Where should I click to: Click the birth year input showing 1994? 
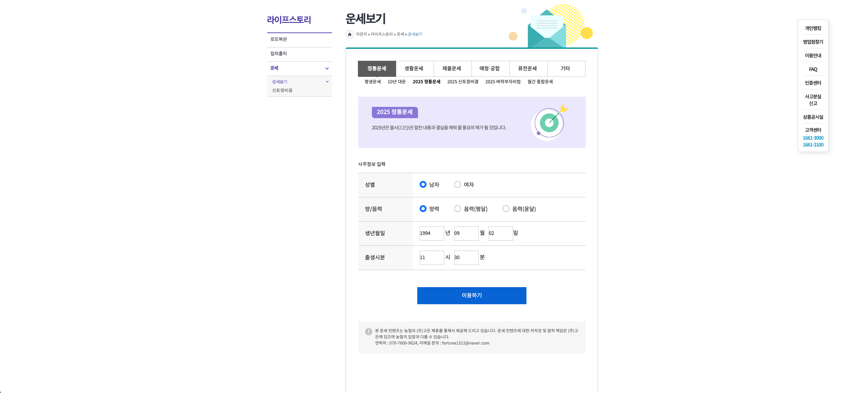coord(431,233)
